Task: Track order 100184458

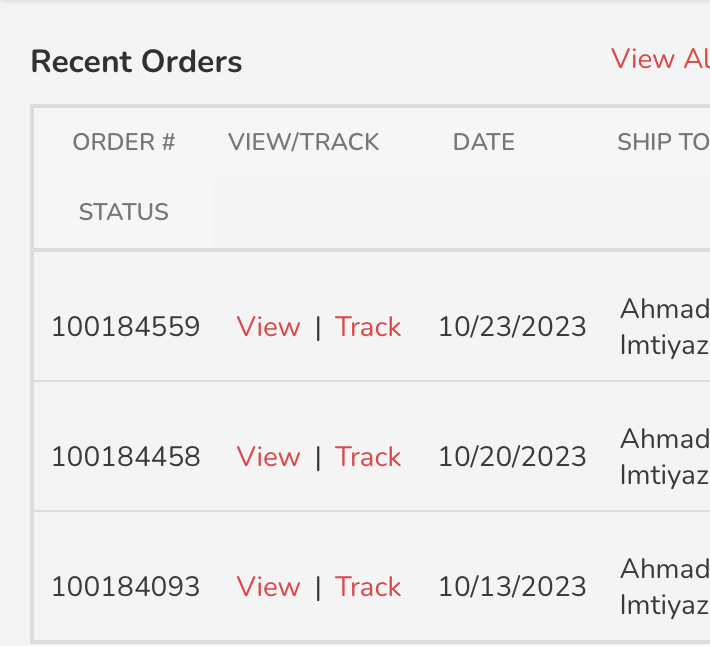Action: (x=368, y=457)
